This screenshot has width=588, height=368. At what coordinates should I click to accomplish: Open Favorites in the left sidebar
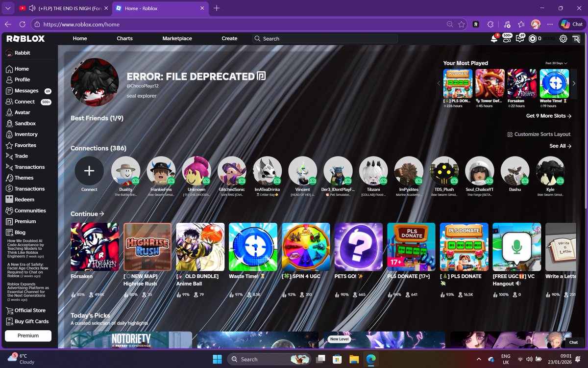(25, 145)
